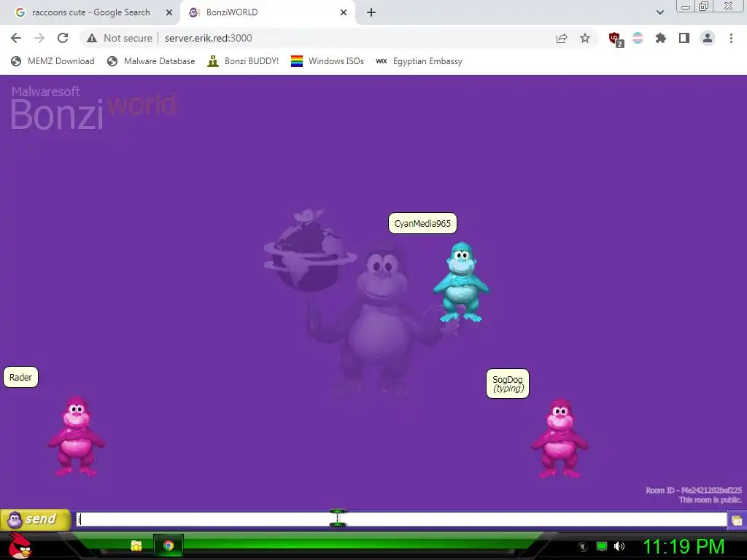Select the BonziWORLD browser tab
Image resolution: width=747 pixels, height=560 pixels.
(x=267, y=12)
